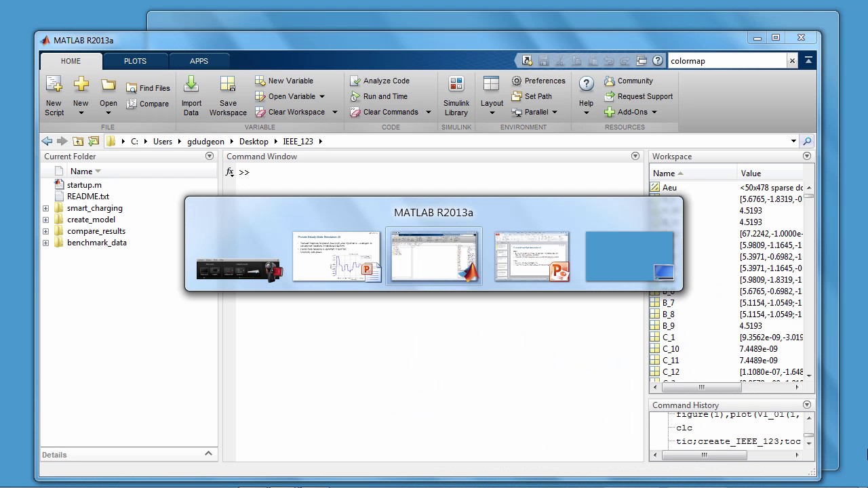Screen dimensions: 868x488
Task: Click the colormap search documentation field
Action: (x=727, y=61)
